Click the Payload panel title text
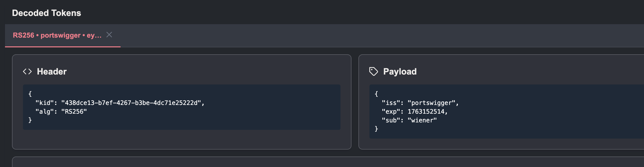This screenshot has width=644, height=167. pyautogui.click(x=400, y=72)
